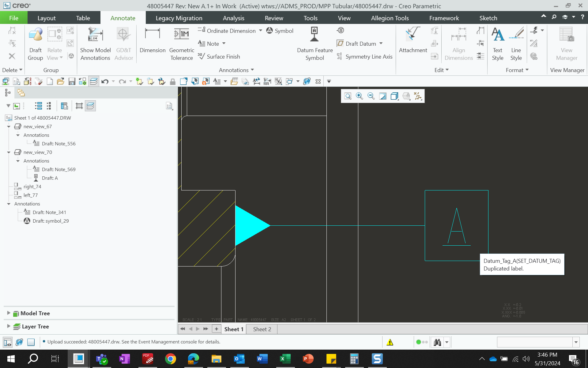Open Excel from the Windows taskbar
Image resolution: width=588 pixels, height=368 pixels.
click(x=285, y=359)
